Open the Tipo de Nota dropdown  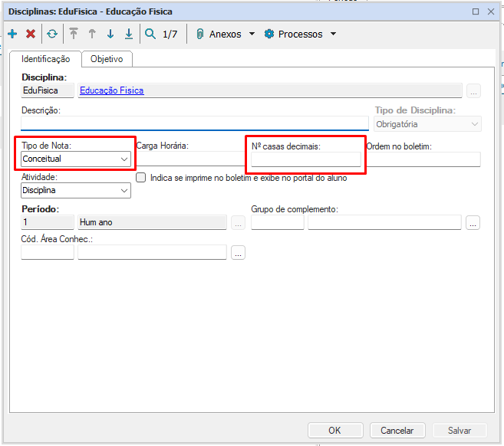coord(76,159)
